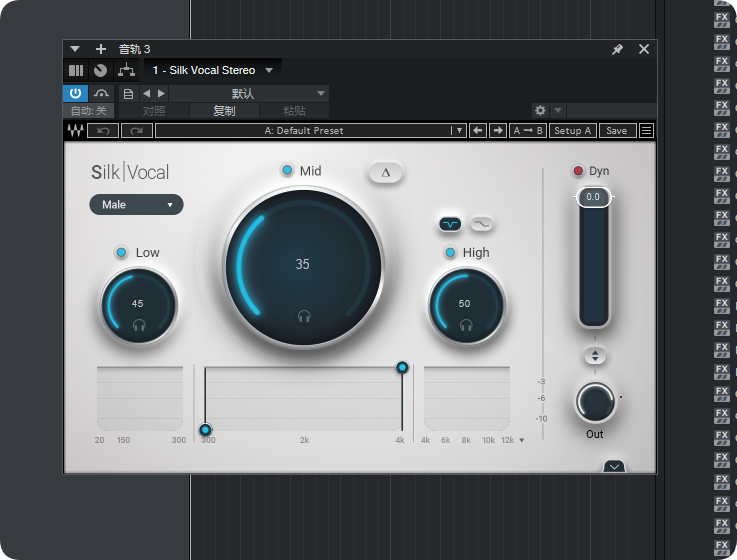The width and height of the screenshot is (737, 560).
Task: Click the Waves logo icon
Action: pyautogui.click(x=75, y=130)
